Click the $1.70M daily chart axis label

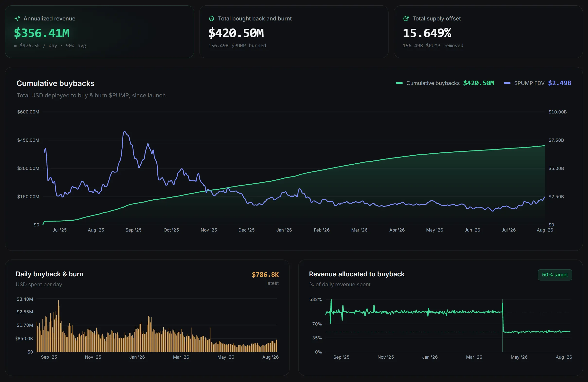point(25,325)
